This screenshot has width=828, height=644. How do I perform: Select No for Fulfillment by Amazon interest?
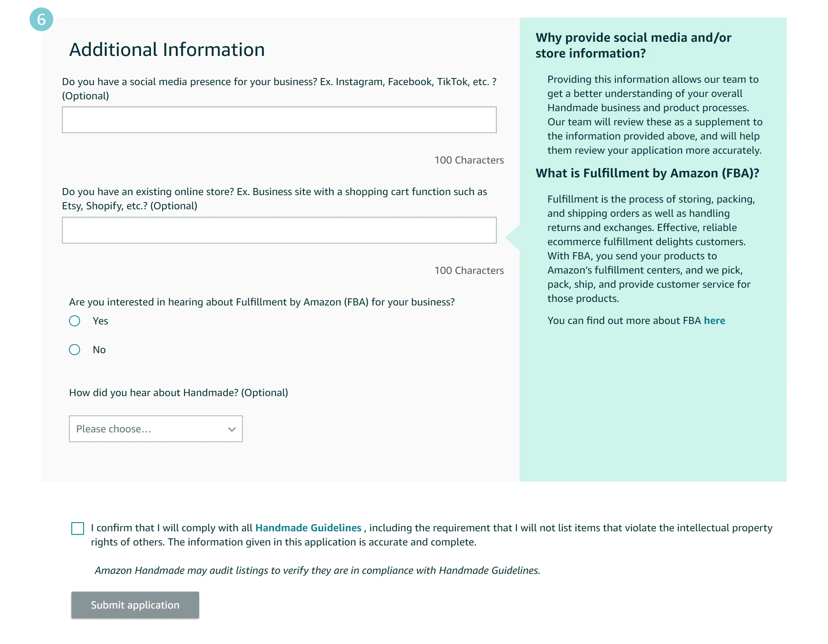tap(75, 349)
